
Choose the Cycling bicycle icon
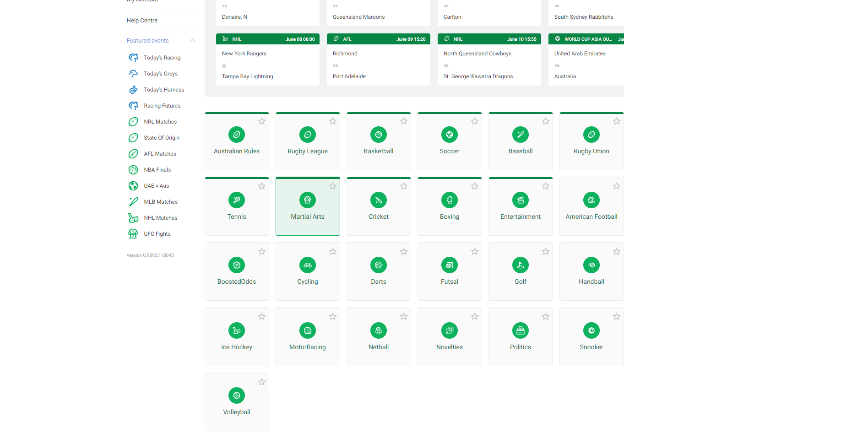point(308,265)
